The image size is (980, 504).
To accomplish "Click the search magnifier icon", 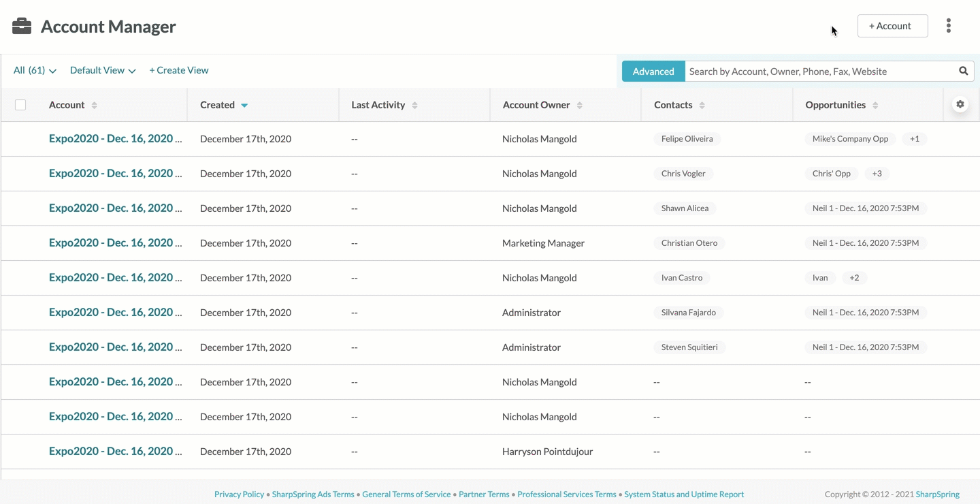I will tap(964, 71).
